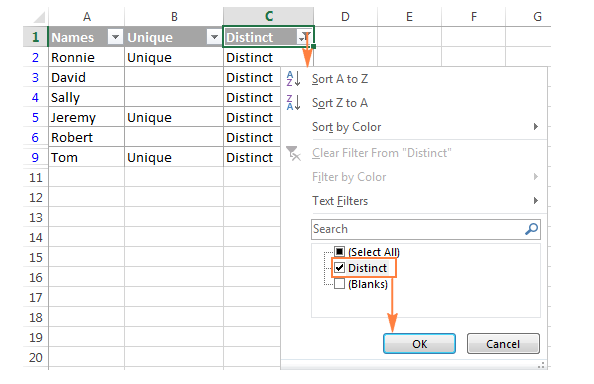
Task: Choose Sort A to Z menu entry
Action: click(414, 79)
